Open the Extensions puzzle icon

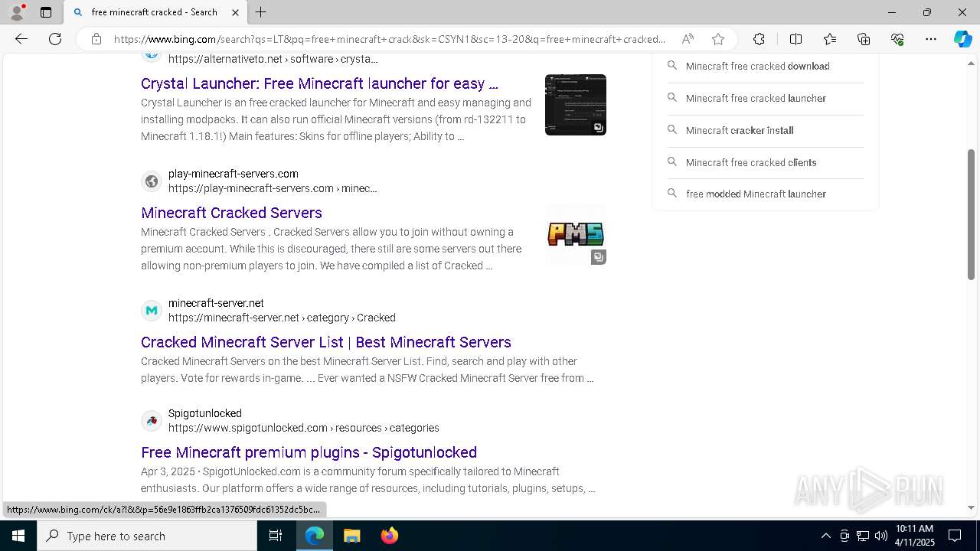[x=759, y=39]
